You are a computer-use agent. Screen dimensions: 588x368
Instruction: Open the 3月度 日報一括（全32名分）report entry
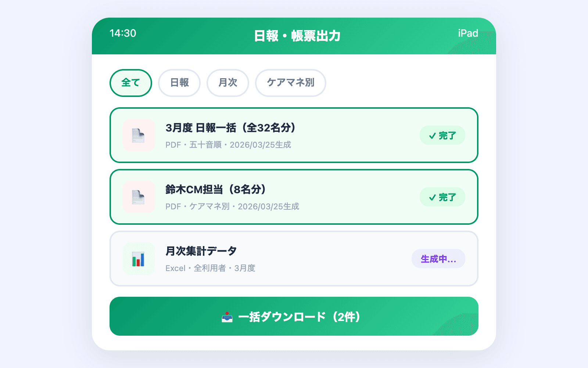click(294, 135)
